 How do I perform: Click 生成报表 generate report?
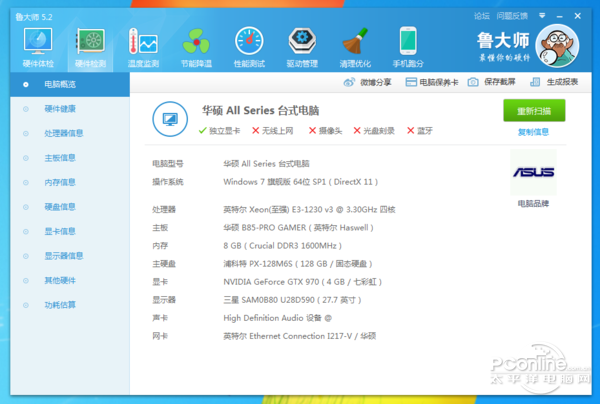(x=554, y=82)
